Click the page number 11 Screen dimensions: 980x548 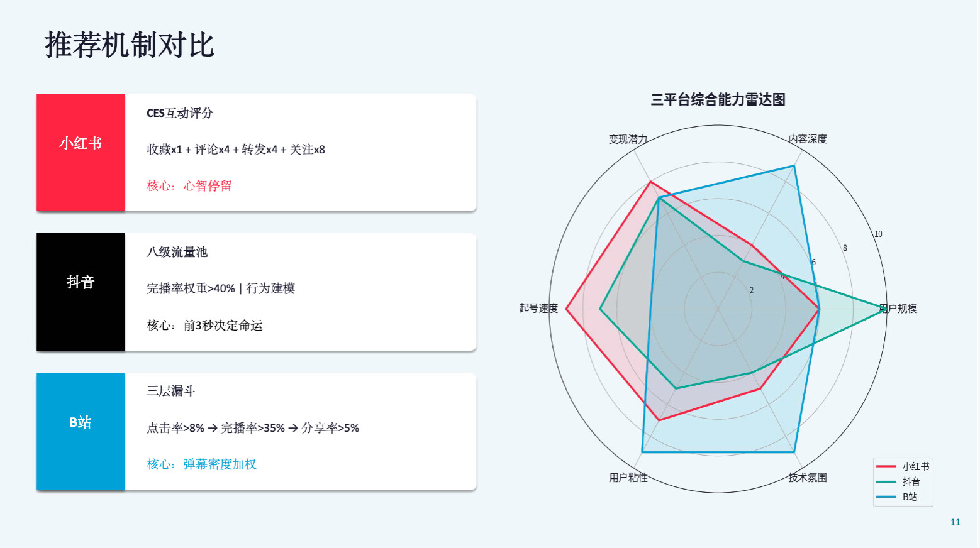(x=955, y=522)
